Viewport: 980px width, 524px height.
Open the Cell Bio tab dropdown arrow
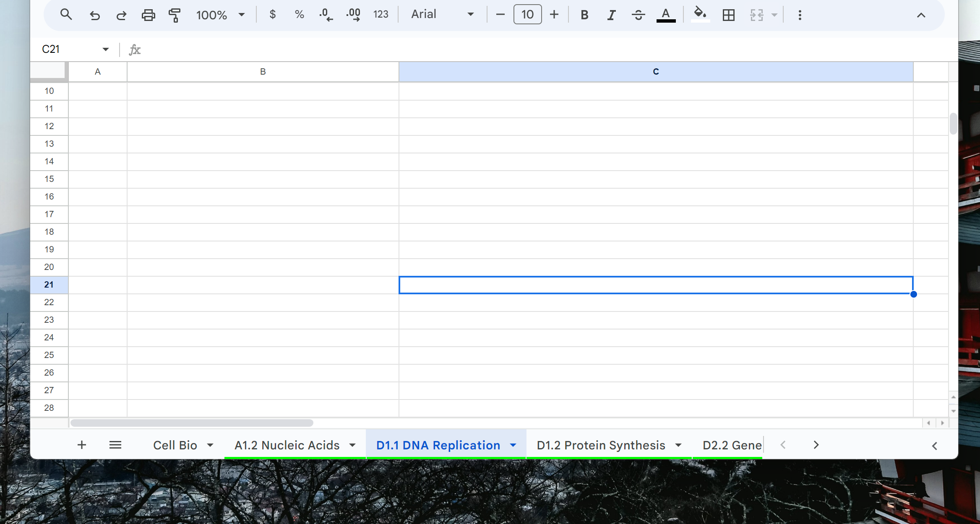pos(210,445)
